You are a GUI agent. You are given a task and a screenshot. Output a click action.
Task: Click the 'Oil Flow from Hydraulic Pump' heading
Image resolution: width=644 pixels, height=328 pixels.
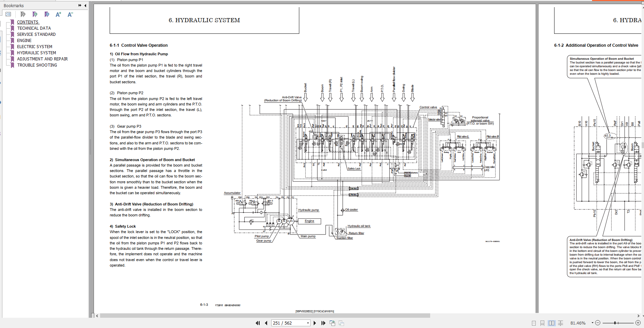tap(141, 54)
